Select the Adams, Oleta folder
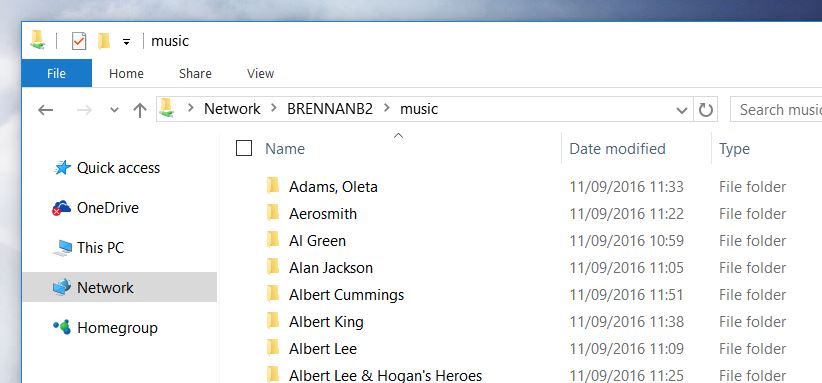822x383 pixels. click(x=333, y=187)
